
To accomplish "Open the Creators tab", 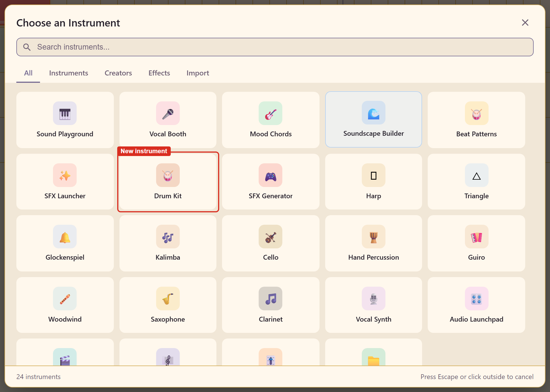I will pyautogui.click(x=118, y=73).
